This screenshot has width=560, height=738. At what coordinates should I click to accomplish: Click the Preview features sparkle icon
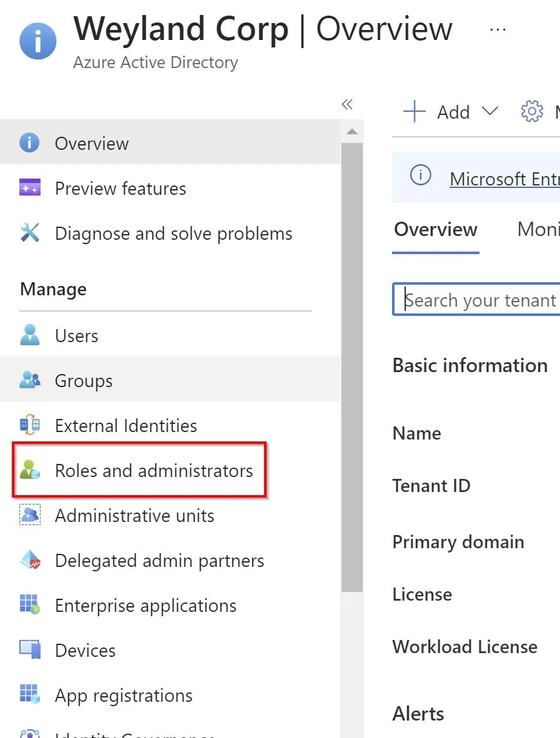coord(29,187)
